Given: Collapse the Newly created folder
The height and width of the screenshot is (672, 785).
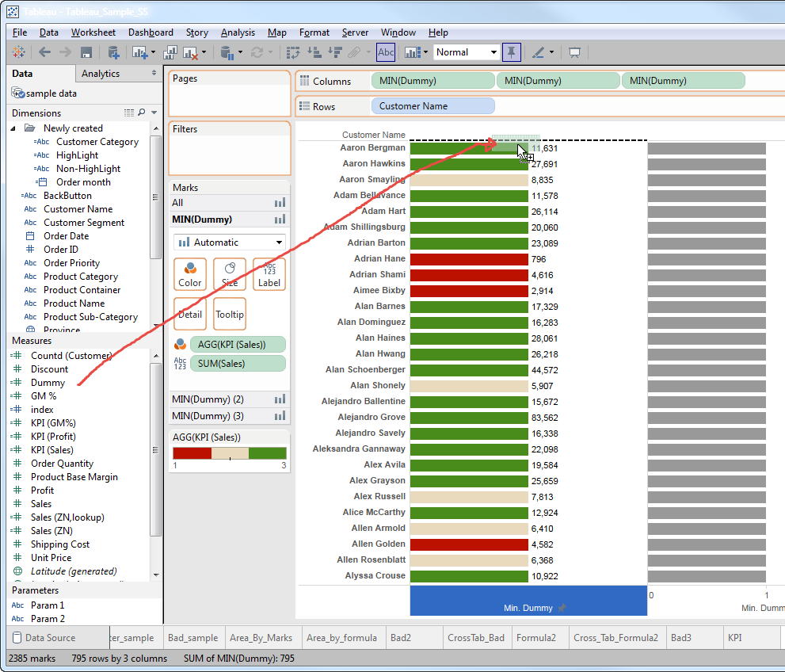Looking at the screenshot, I should 13,128.
